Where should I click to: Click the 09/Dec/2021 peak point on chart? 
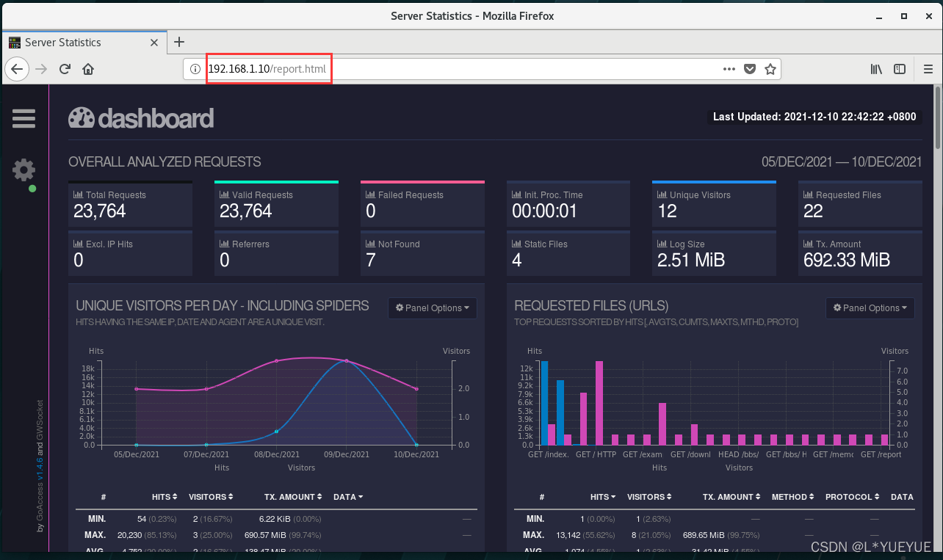pos(347,360)
